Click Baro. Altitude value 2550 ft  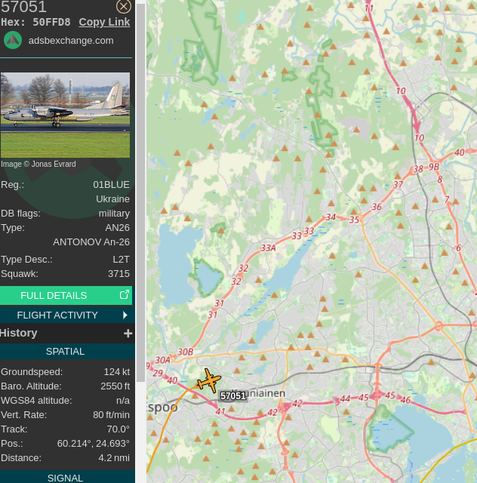click(x=115, y=386)
